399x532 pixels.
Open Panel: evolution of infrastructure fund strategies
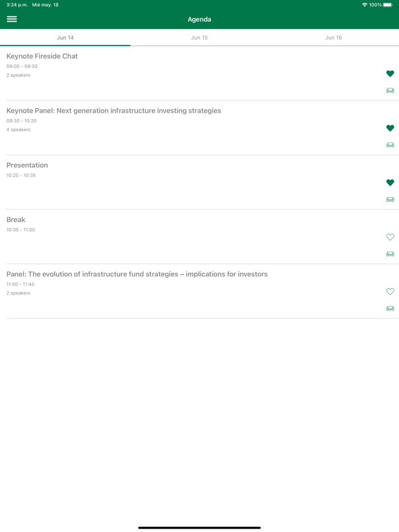pos(137,274)
